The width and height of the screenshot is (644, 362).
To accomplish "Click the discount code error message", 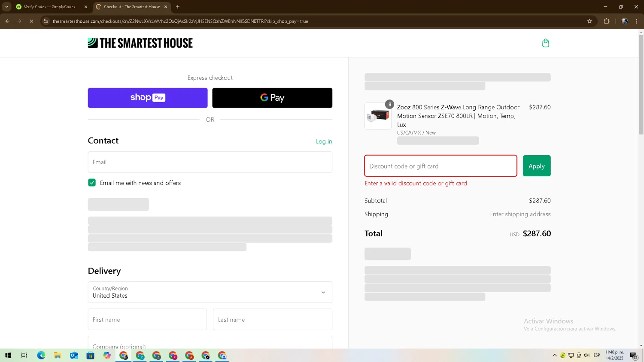I will [x=416, y=183].
